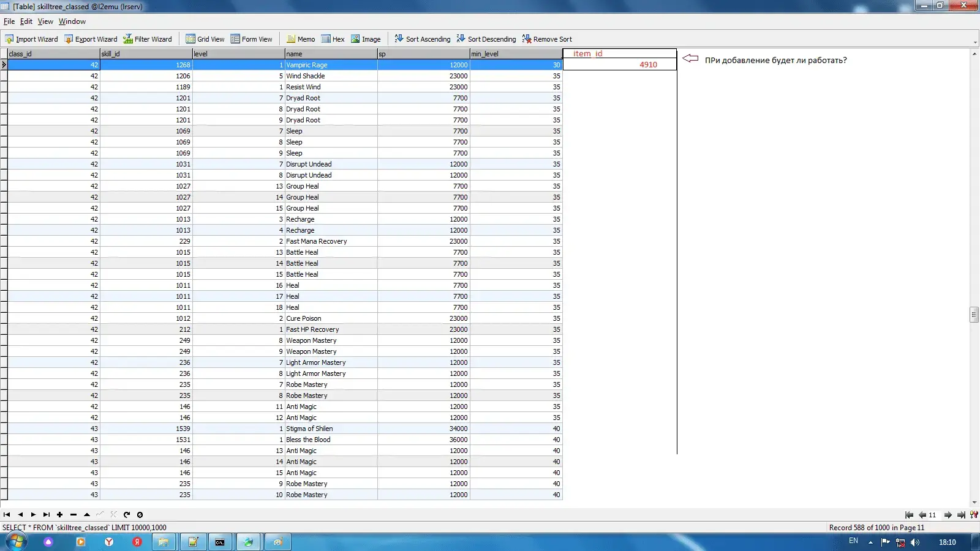Add a new record with plus icon
The image size is (980, 551).
(x=59, y=515)
